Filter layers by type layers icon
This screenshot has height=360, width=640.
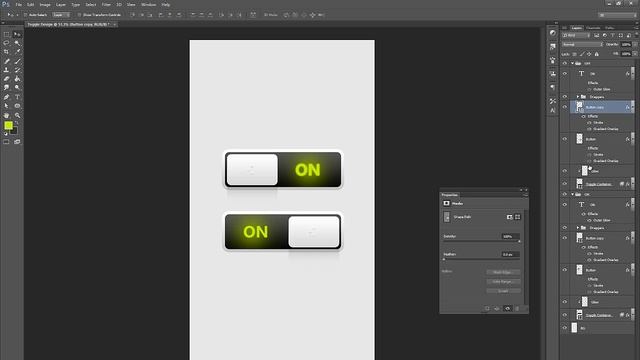[x=612, y=36]
